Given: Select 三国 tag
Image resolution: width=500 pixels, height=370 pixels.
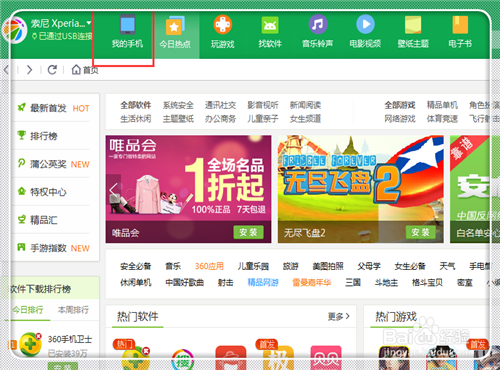Looking at the screenshot, I should click(x=353, y=283).
